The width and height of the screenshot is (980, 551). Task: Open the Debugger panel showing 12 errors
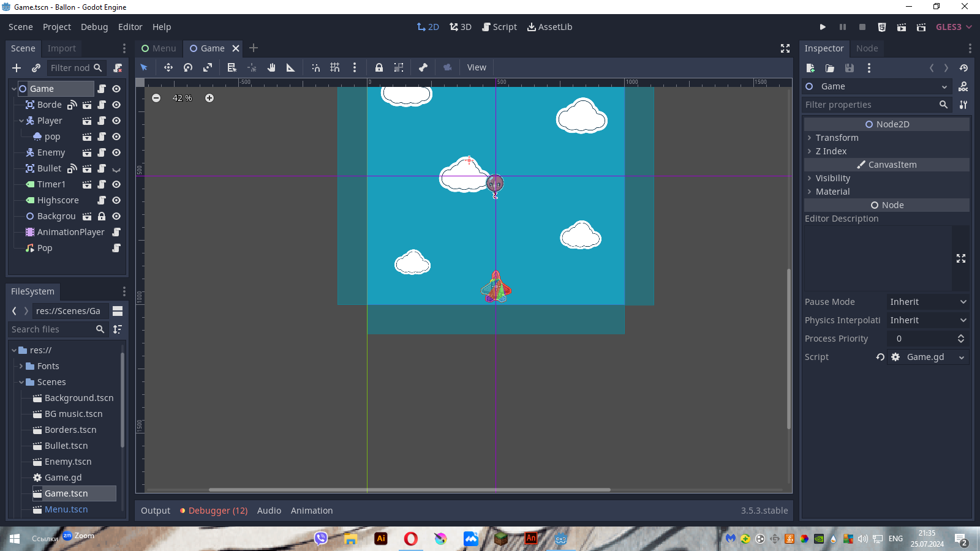tap(213, 510)
